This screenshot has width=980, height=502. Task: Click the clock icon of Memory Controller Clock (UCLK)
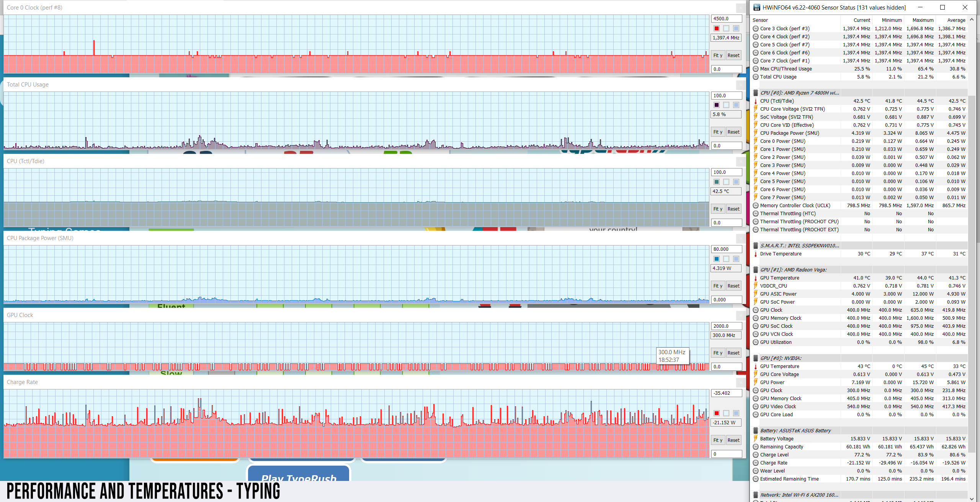pyautogui.click(x=756, y=205)
